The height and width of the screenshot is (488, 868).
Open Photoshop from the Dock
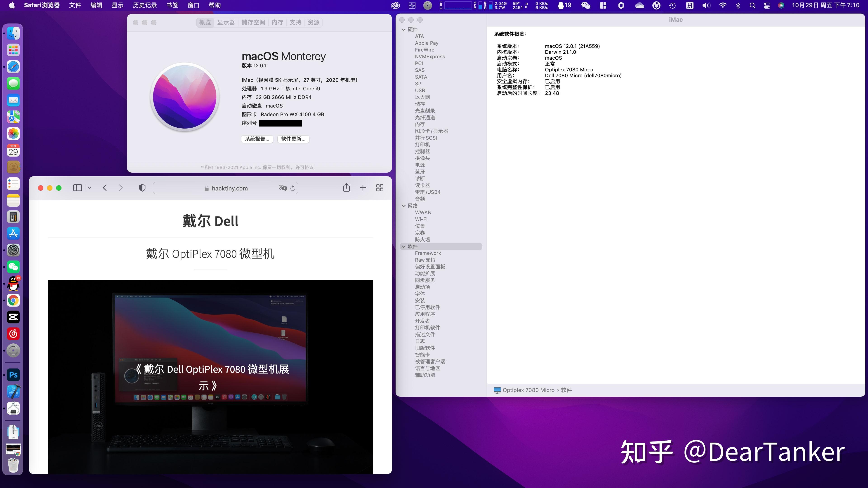(x=13, y=375)
